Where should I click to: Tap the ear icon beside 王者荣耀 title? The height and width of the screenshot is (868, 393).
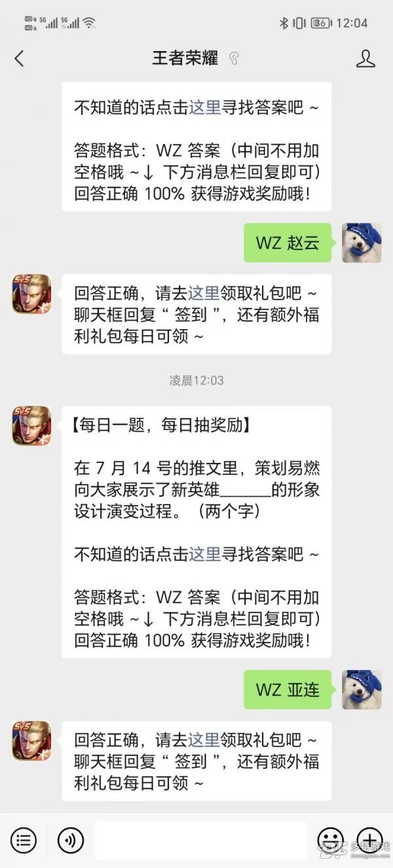pos(234,58)
